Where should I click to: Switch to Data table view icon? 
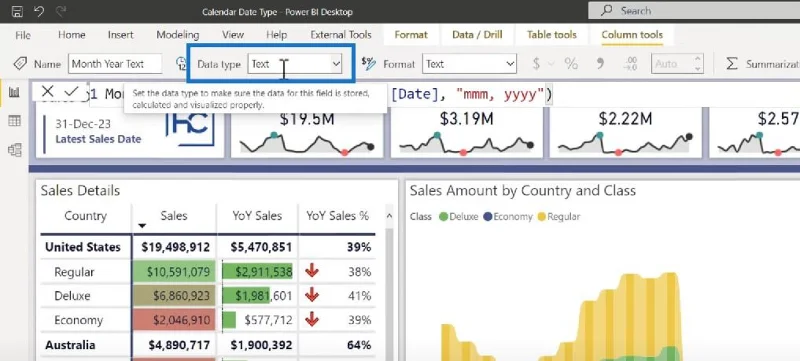[x=14, y=121]
